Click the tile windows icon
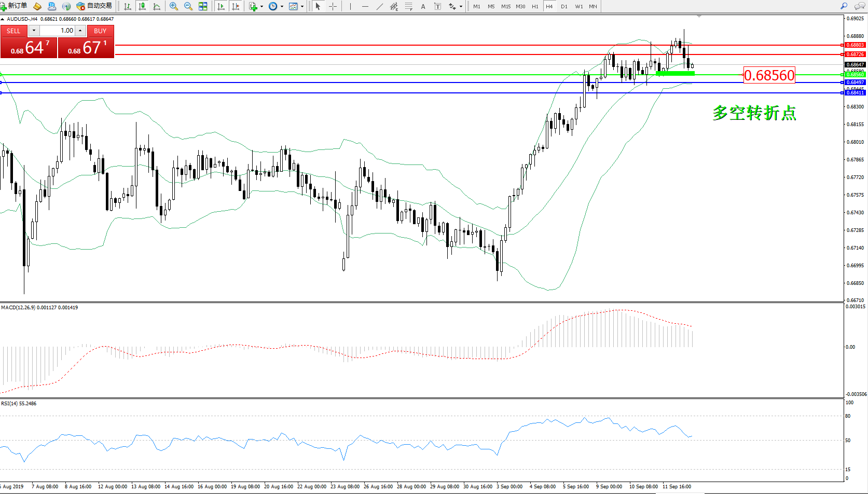Viewport: 868px width, 494px height. tap(203, 6)
